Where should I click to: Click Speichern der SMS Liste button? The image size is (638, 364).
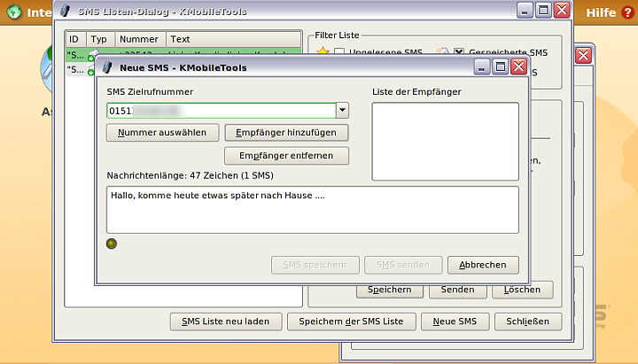click(x=351, y=321)
